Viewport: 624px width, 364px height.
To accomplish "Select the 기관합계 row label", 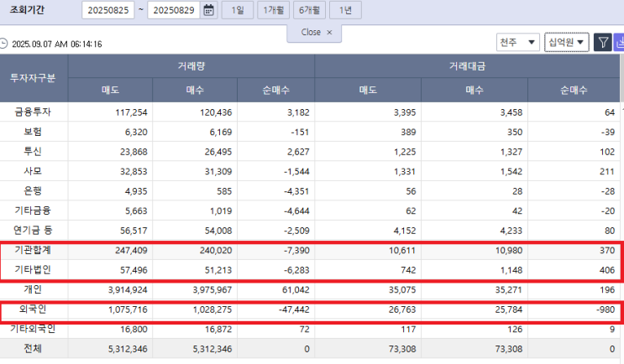I will click(33, 250).
